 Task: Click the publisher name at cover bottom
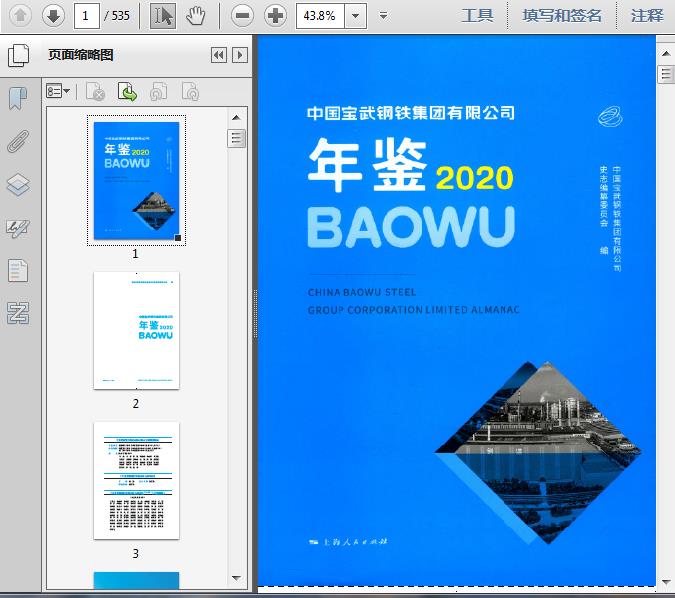click(349, 542)
